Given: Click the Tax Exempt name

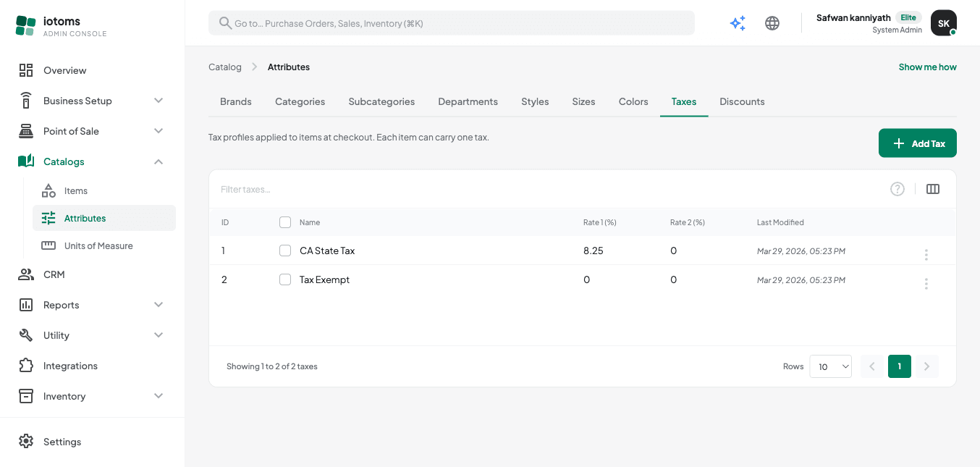Looking at the screenshot, I should point(324,279).
